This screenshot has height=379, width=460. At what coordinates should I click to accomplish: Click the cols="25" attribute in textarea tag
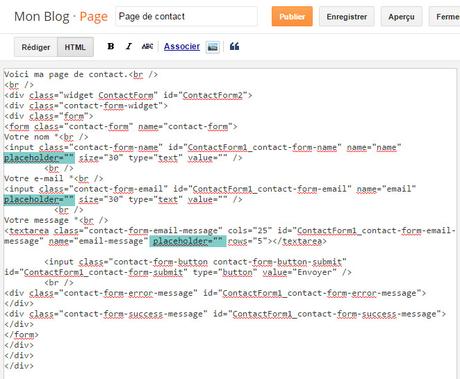tap(250, 231)
